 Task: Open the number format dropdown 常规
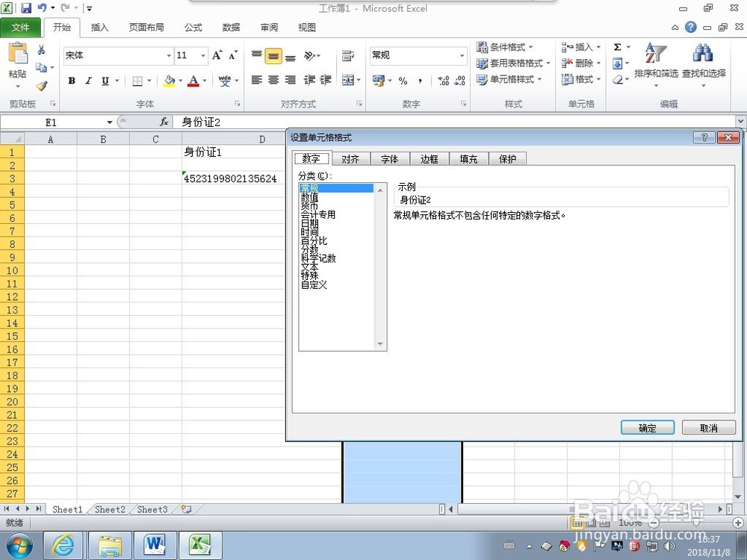462,56
